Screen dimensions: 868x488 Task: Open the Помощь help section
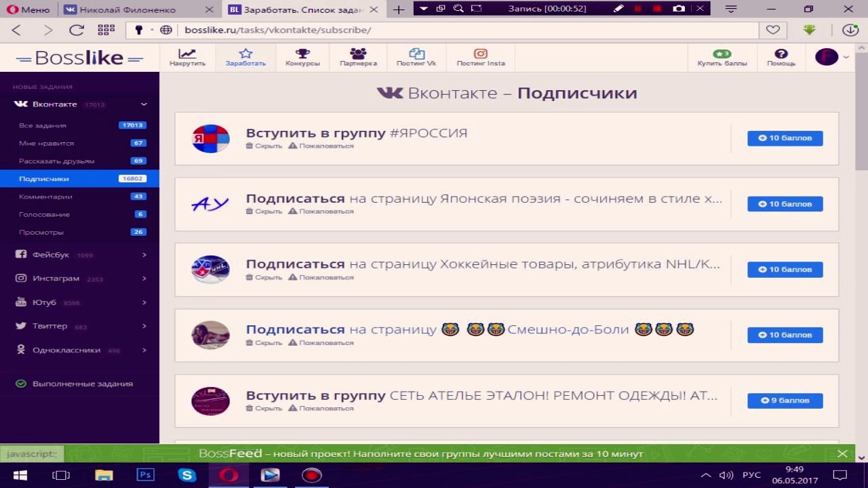[781, 58]
